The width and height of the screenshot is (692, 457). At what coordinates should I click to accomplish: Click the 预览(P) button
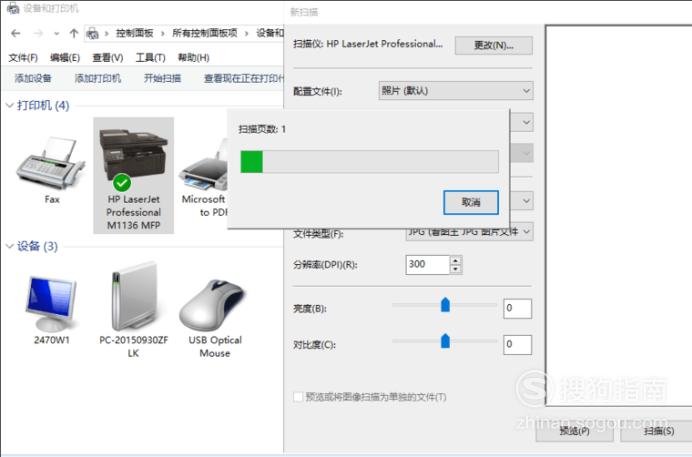pyautogui.click(x=575, y=431)
